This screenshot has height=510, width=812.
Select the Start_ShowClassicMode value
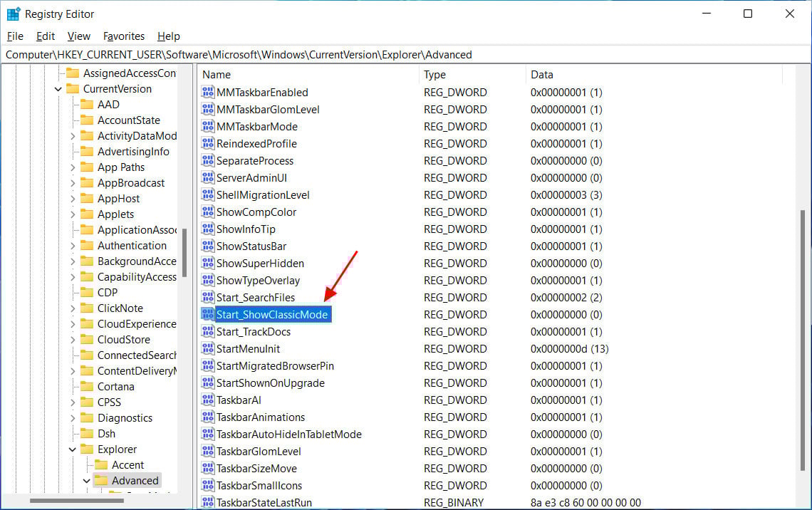[x=272, y=314]
